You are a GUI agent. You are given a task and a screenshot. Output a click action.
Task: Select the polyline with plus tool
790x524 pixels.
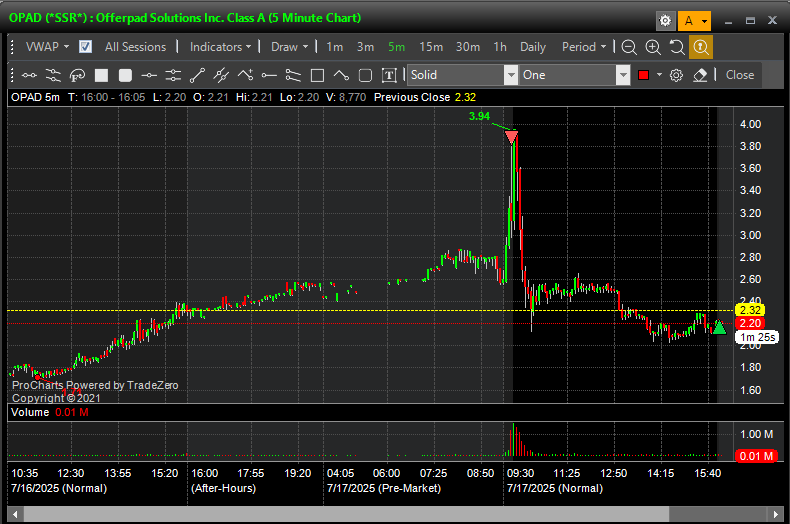pos(245,76)
